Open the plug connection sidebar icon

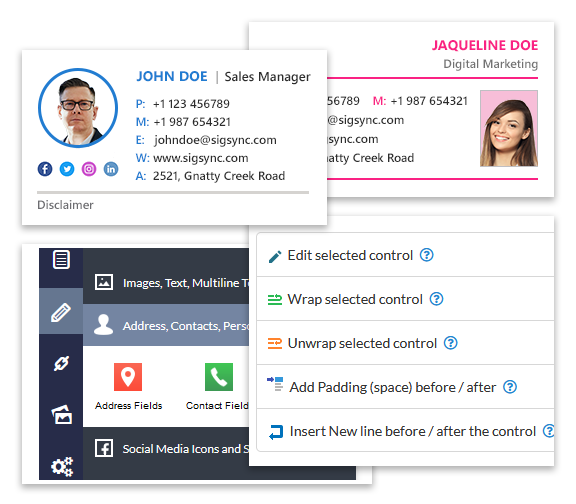pos(61,363)
